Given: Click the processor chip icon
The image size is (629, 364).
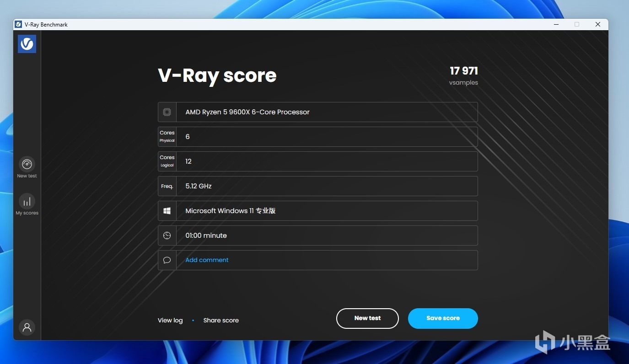Looking at the screenshot, I should 167,112.
